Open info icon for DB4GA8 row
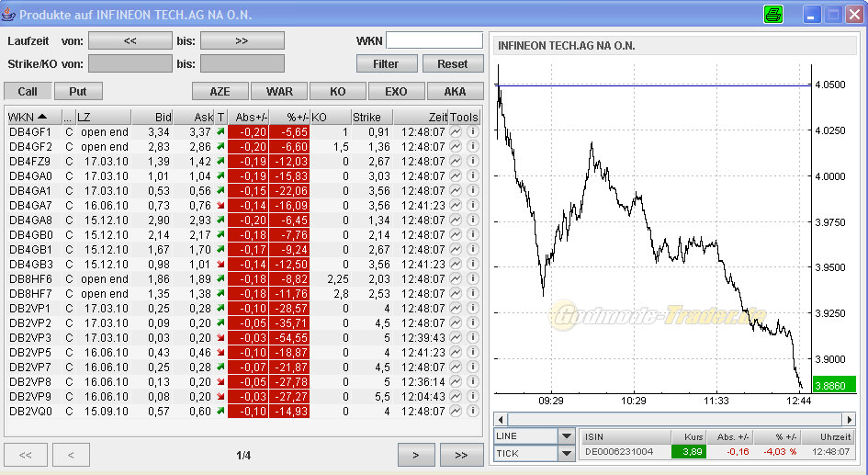 tap(473, 220)
